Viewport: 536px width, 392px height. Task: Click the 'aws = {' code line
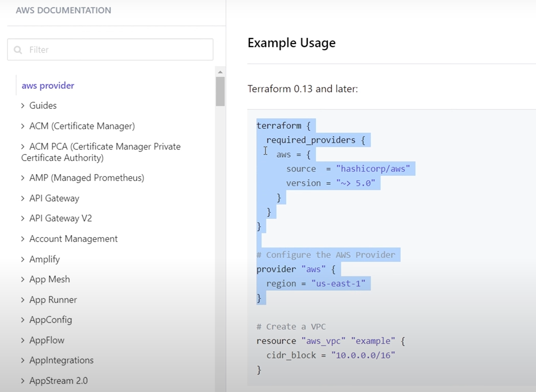coord(293,154)
